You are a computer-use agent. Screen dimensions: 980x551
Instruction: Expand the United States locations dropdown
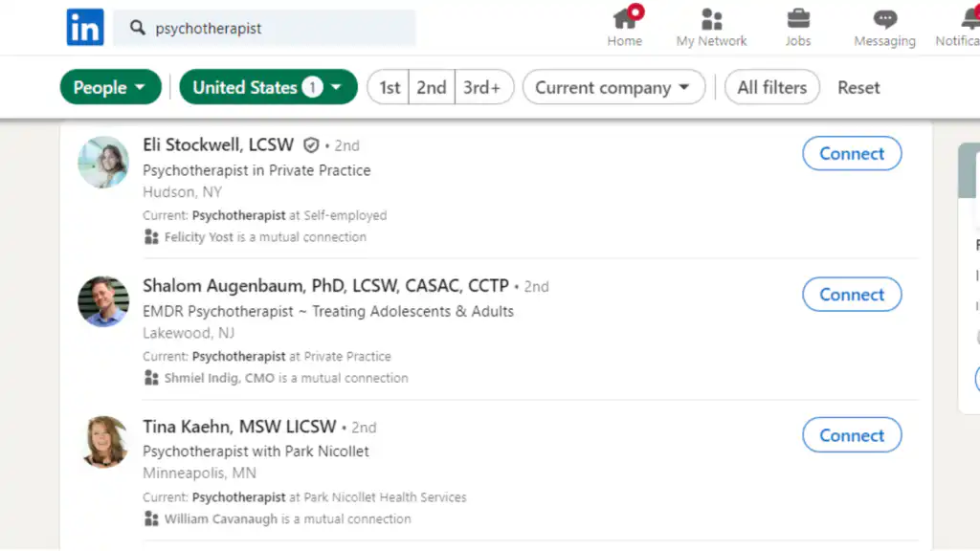click(x=268, y=87)
